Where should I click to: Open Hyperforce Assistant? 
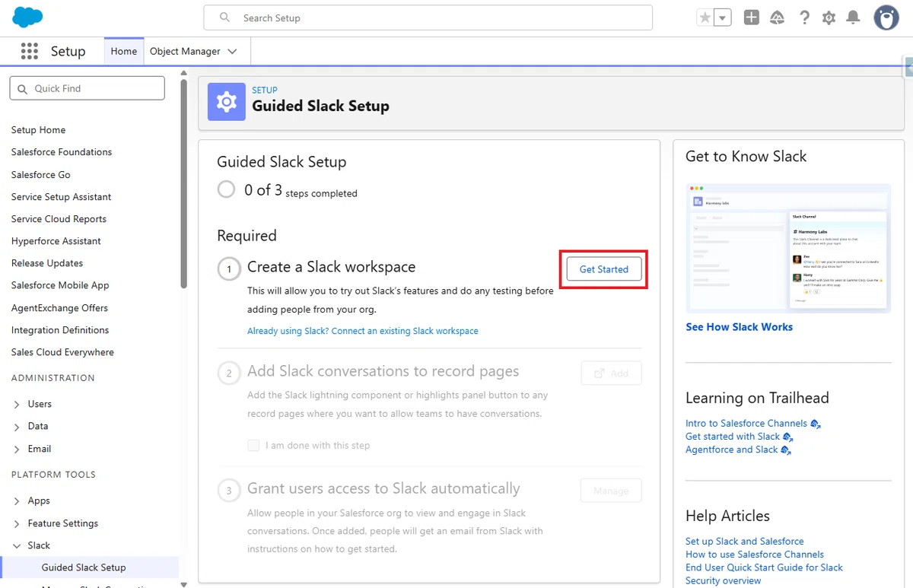56,240
